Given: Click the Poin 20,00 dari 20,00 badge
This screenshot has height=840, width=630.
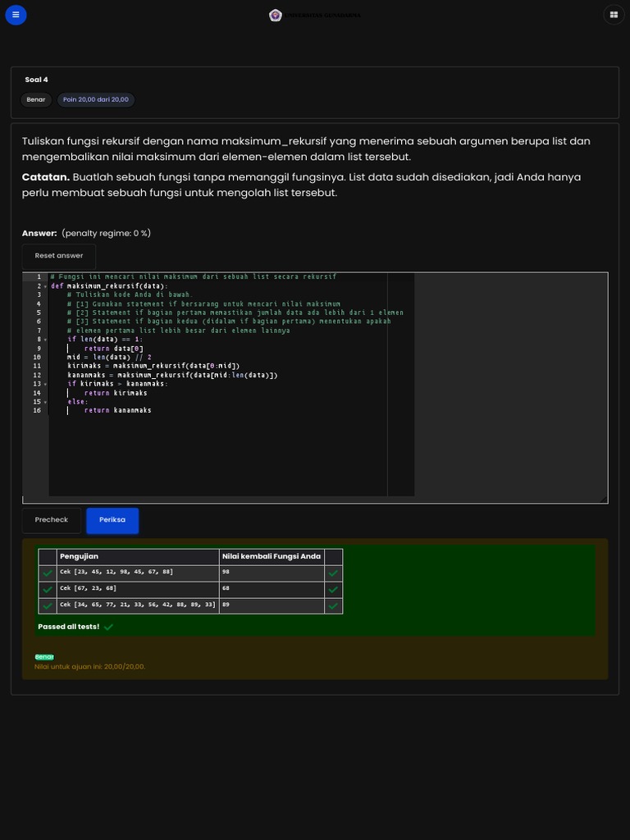Looking at the screenshot, I should click(96, 99).
